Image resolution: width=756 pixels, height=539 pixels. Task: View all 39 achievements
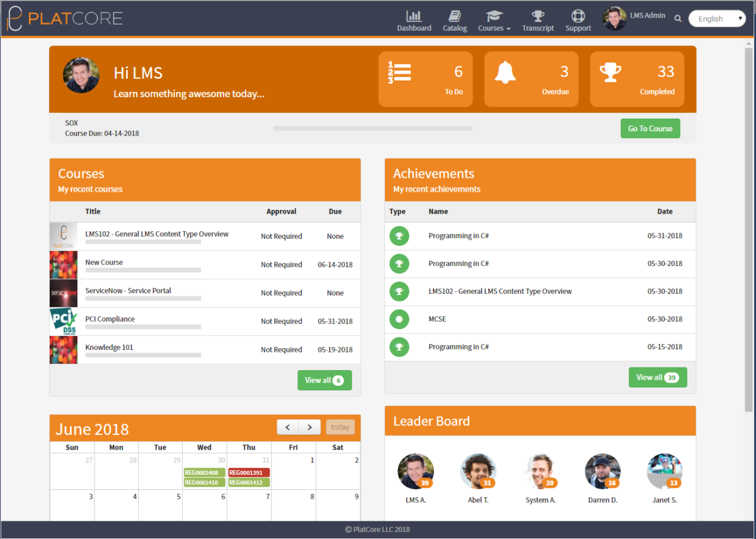coord(658,378)
